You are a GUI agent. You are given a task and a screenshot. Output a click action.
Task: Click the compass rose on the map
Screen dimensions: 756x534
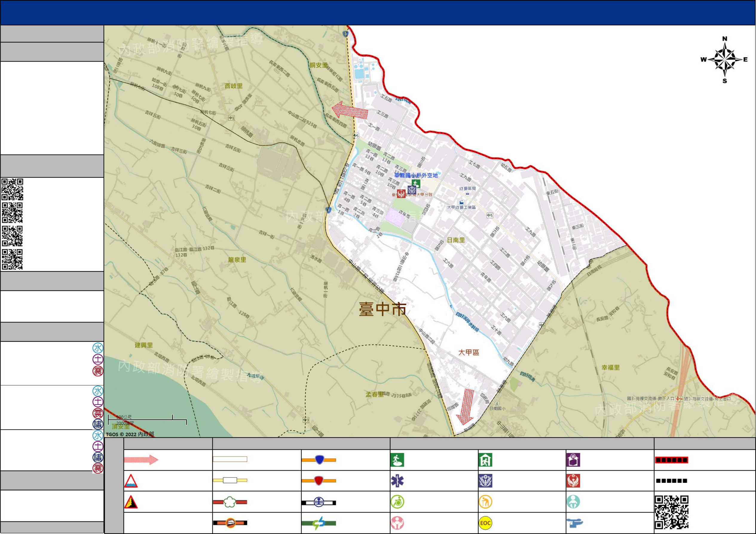pos(724,59)
